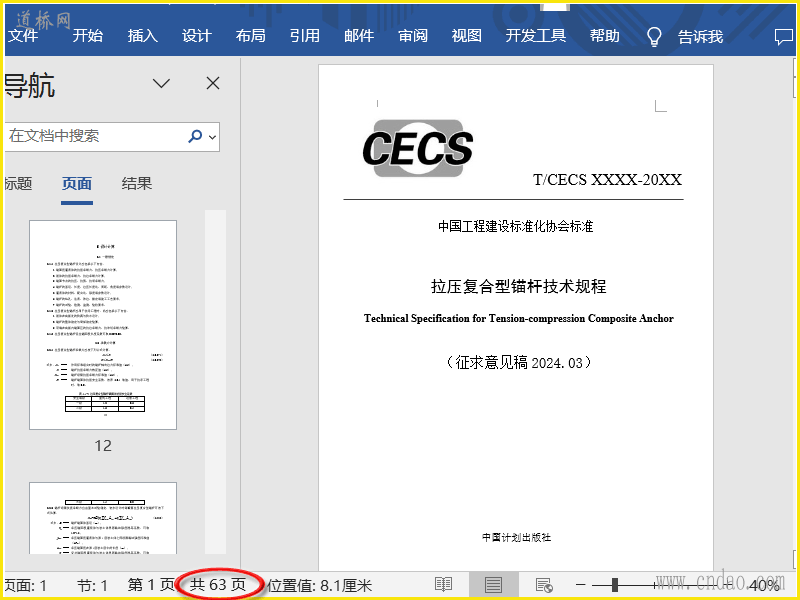Click the 中国工程建设标准化协会标准 heading
The width and height of the screenshot is (800, 600).
pyautogui.click(x=515, y=226)
